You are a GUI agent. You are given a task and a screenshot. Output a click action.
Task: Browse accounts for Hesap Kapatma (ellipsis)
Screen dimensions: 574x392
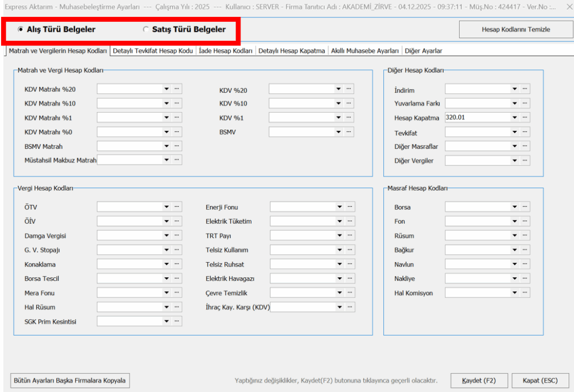525,118
